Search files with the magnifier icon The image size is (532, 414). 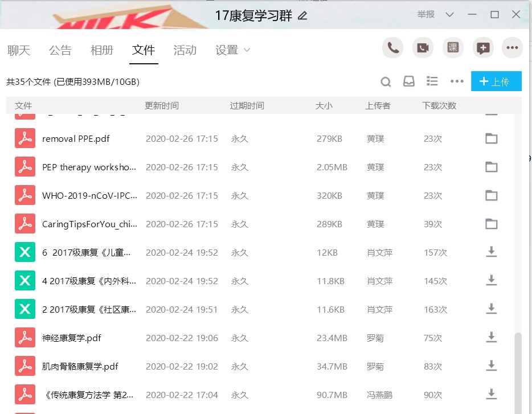[386, 82]
